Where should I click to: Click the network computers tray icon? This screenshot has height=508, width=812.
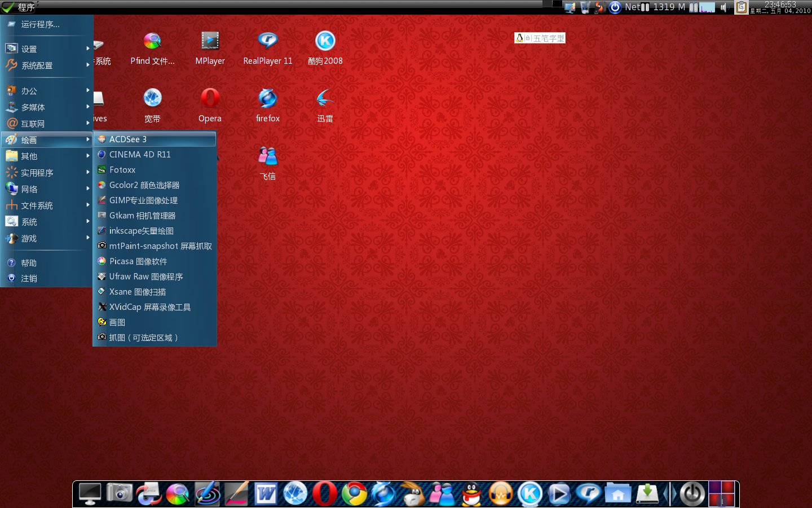coord(570,7)
